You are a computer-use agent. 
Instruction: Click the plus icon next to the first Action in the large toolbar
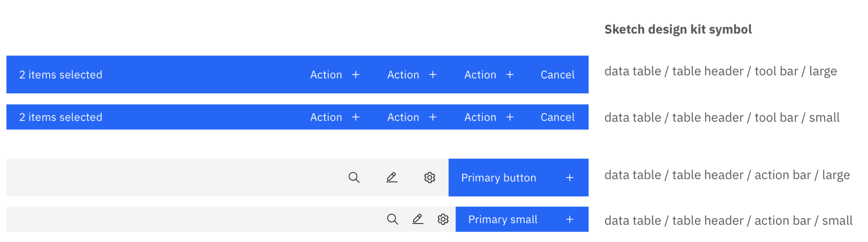pyautogui.click(x=356, y=75)
